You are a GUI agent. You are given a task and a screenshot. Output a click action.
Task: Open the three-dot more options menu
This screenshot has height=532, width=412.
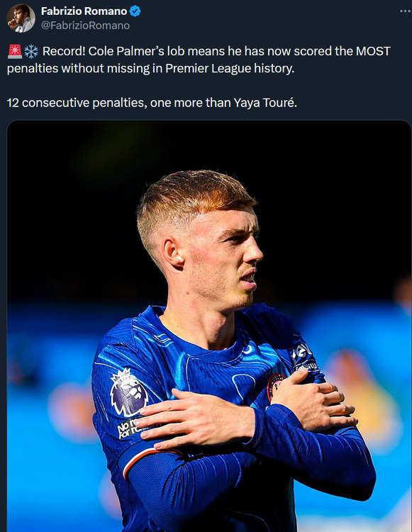tap(405, 11)
